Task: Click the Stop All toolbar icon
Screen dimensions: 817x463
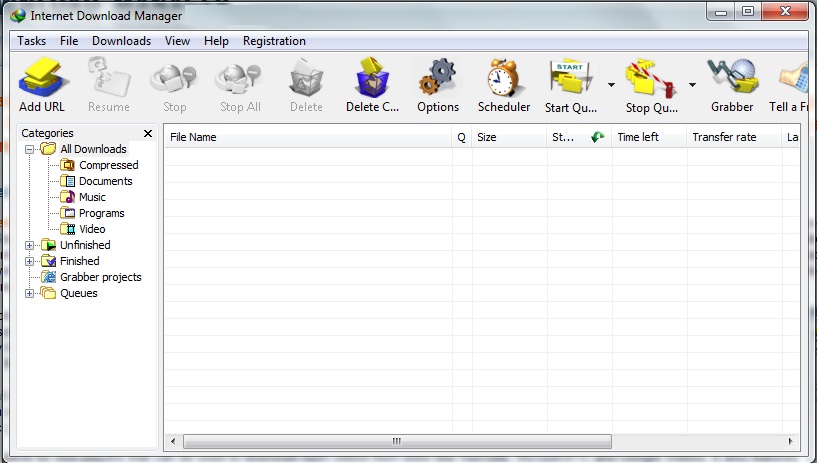Action: [x=239, y=79]
